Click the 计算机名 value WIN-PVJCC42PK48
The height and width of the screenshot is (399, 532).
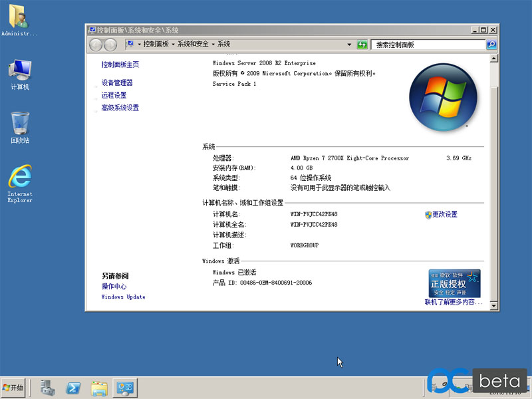click(x=314, y=214)
